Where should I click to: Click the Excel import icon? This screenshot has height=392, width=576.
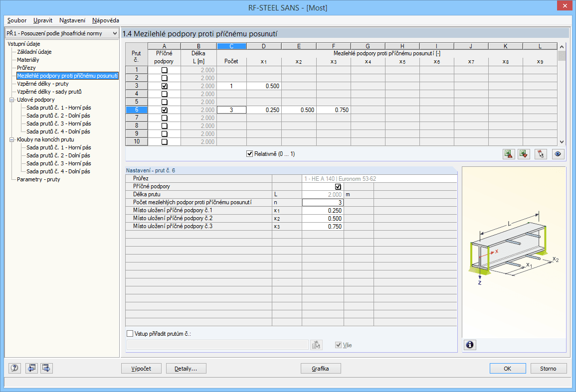point(524,154)
